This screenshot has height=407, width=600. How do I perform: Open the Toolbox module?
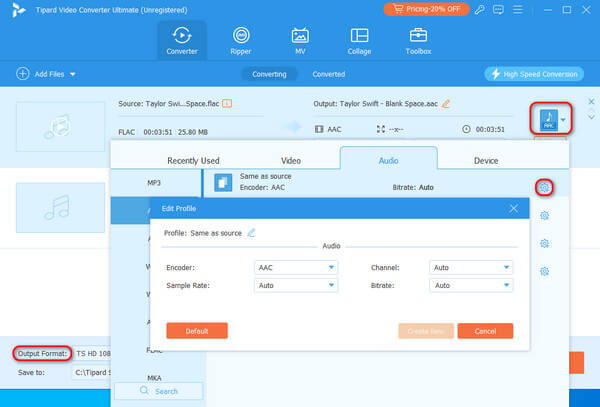tap(418, 41)
